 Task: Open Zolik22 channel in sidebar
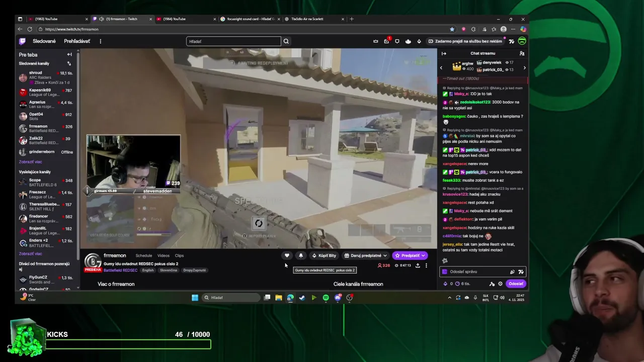[46, 140]
